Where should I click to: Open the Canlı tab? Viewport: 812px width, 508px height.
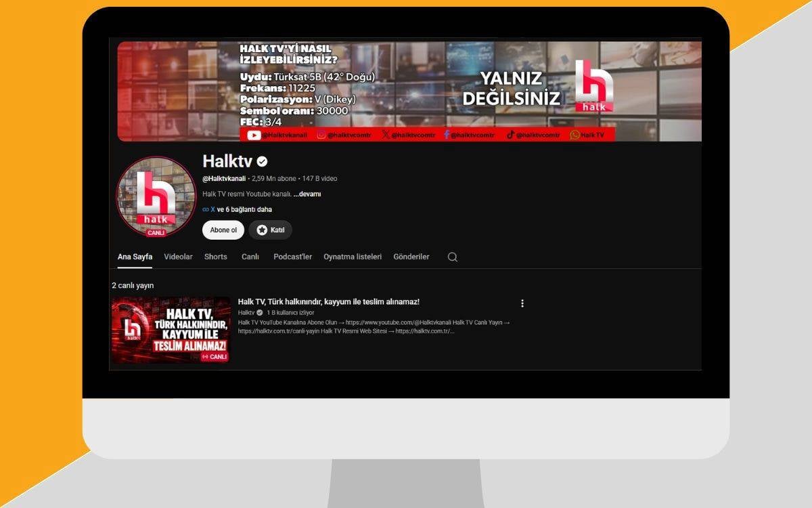(x=250, y=257)
